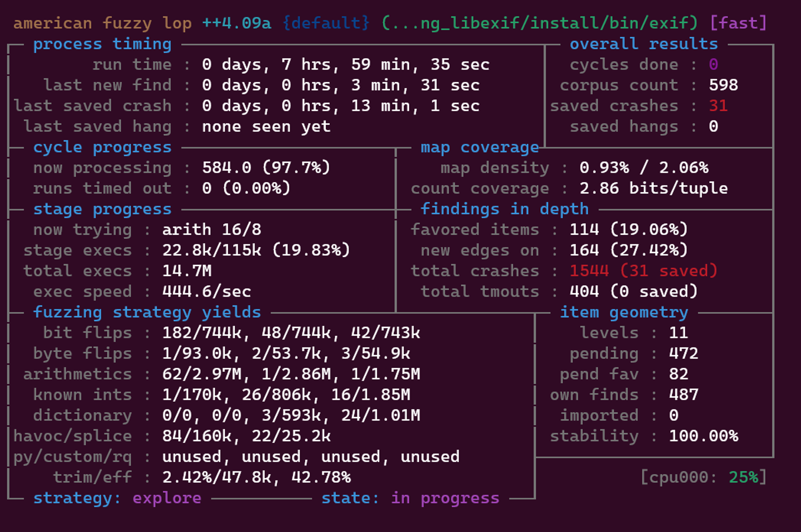Click the byte flips value '1/93.0k, 2/53.7k, 3/54.9k'
Viewport: 801px width, 532px height.
286,354
